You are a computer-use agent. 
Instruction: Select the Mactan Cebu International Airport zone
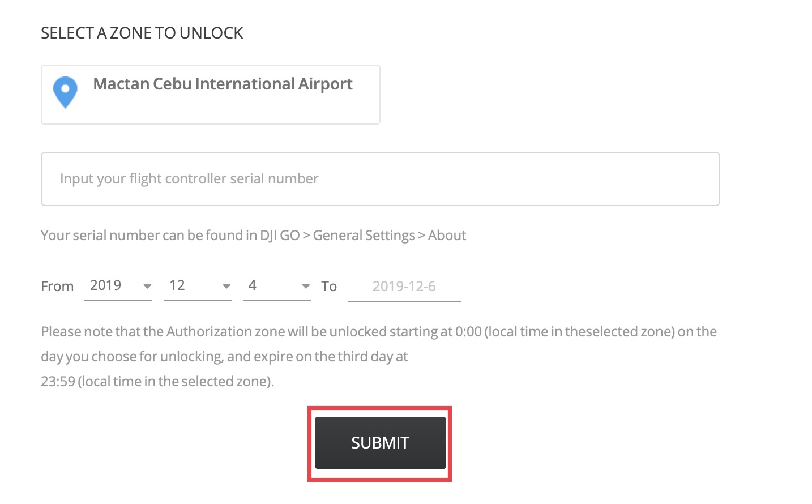[223, 84]
